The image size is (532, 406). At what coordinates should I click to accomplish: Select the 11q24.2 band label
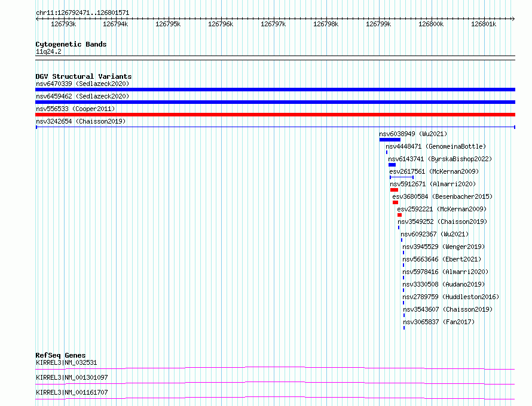click(48, 51)
